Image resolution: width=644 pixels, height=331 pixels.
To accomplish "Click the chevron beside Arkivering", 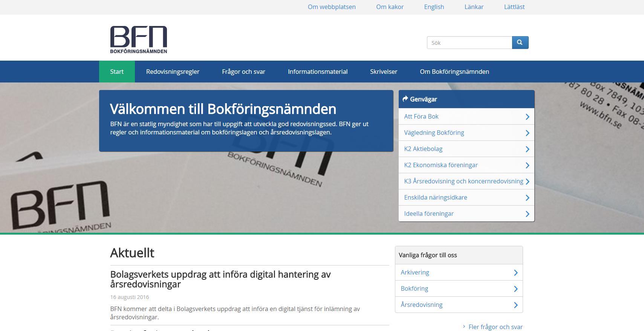I will [516, 273].
